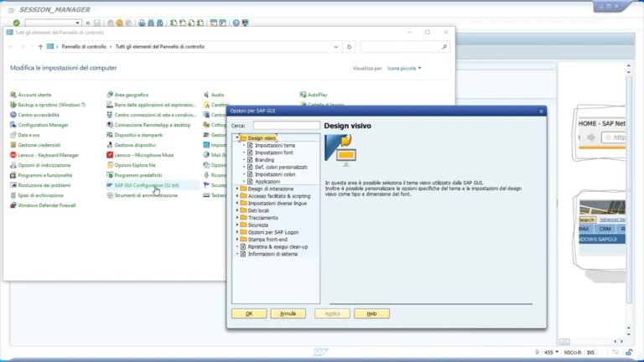The image size is (644, 362).
Task: Open Icone piccole view dropdown
Action: pyautogui.click(x=404, y=69)
